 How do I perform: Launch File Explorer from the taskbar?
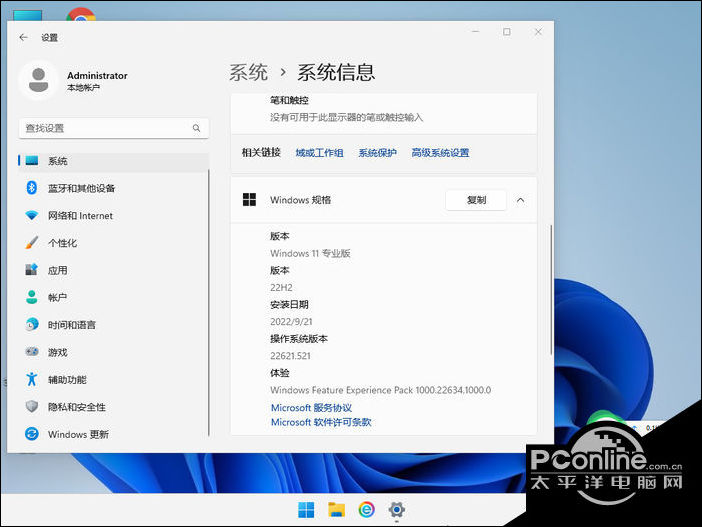(x=336, y=510)
